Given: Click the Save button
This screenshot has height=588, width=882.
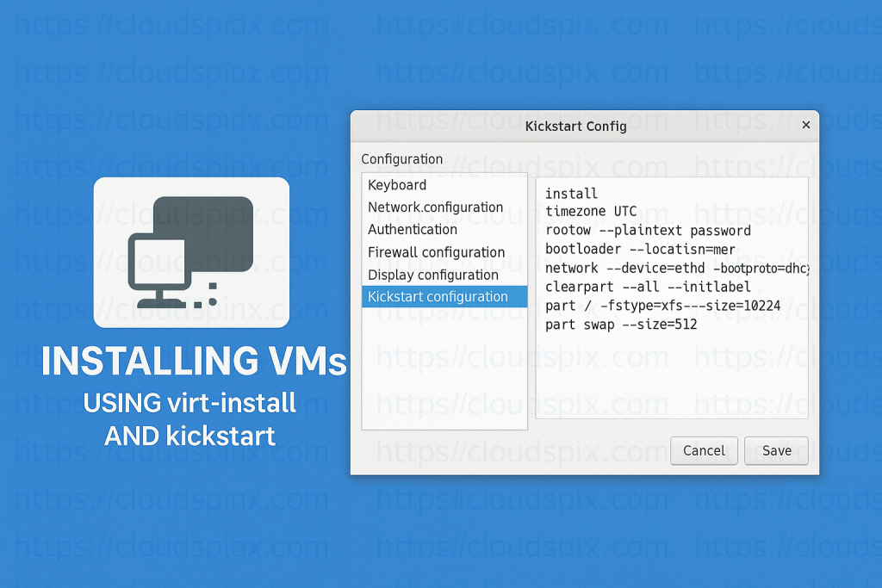Looking at the screenshot, I should [776, 450].
